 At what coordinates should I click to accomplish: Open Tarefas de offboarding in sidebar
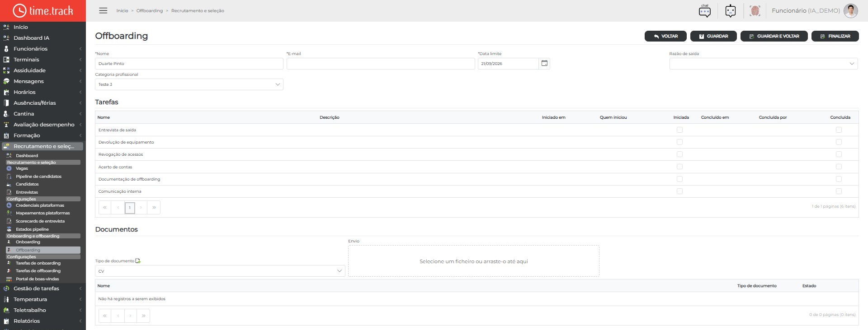[38, 271]
